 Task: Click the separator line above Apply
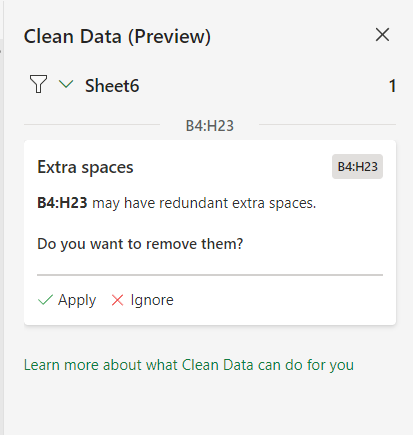(210, 275)
